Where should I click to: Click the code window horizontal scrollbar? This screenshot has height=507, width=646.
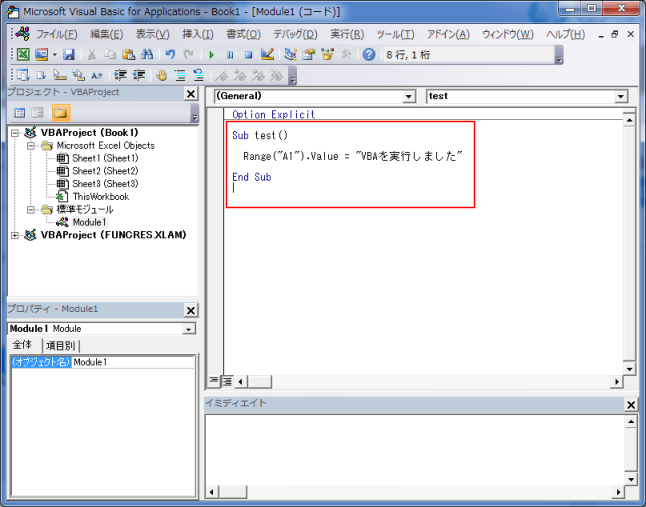click(x=420, y=381)
